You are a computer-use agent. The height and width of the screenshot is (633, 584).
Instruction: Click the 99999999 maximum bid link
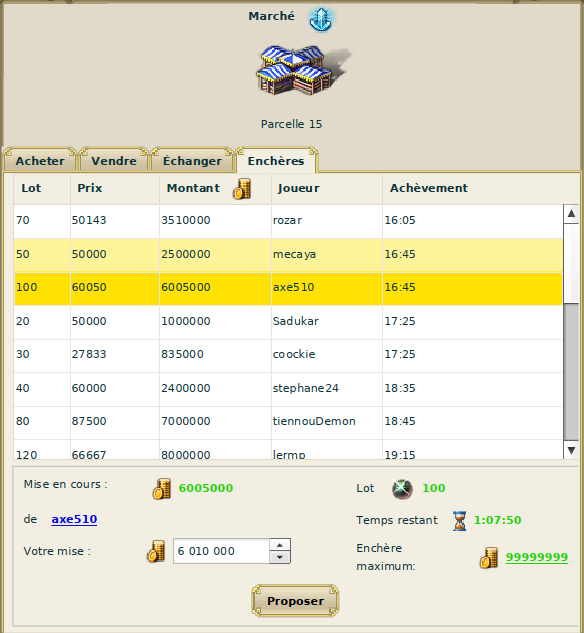537,557
